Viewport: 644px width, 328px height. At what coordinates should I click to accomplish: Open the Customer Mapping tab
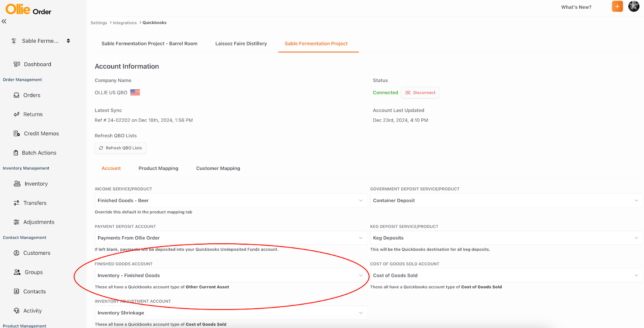218,168
